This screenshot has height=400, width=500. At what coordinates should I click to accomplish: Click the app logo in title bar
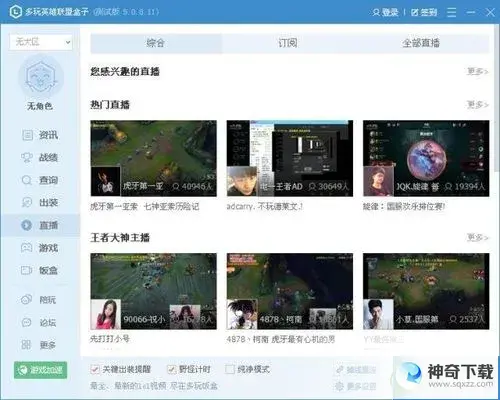(16, 12)
